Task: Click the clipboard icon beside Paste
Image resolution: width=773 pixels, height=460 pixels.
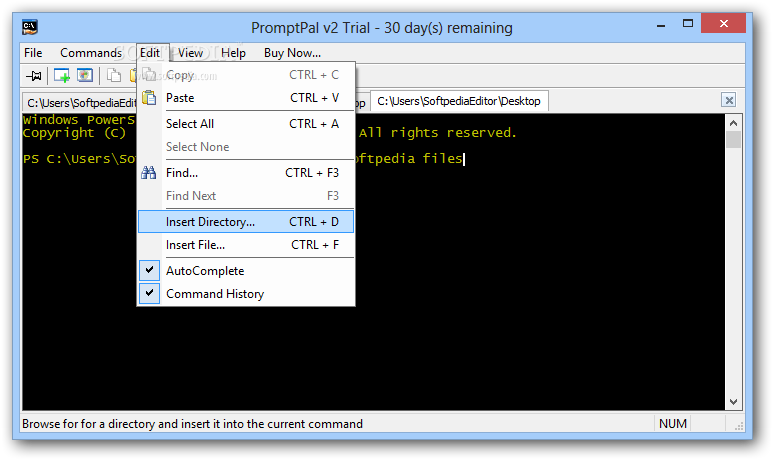Action: pos(148,98)
